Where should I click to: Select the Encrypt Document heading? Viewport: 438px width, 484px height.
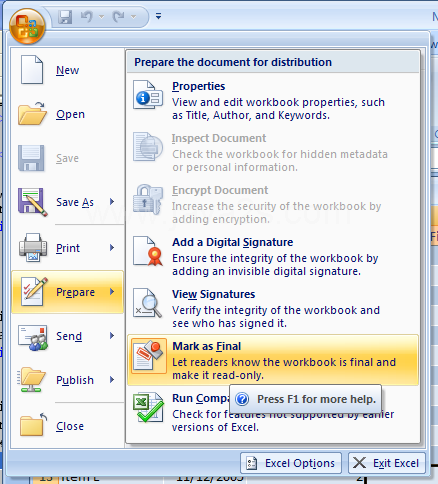(x=220, y=190)
